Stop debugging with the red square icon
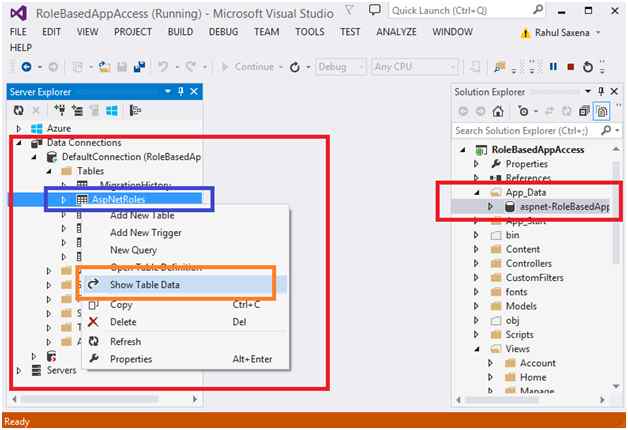 click(x=571, y=67)
